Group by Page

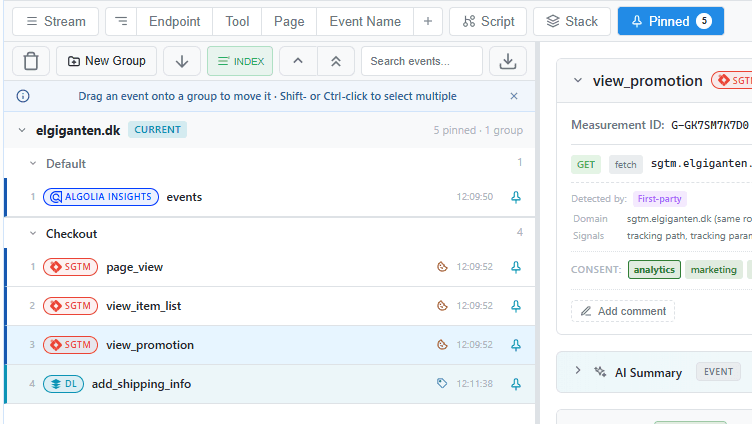(289, 22)
